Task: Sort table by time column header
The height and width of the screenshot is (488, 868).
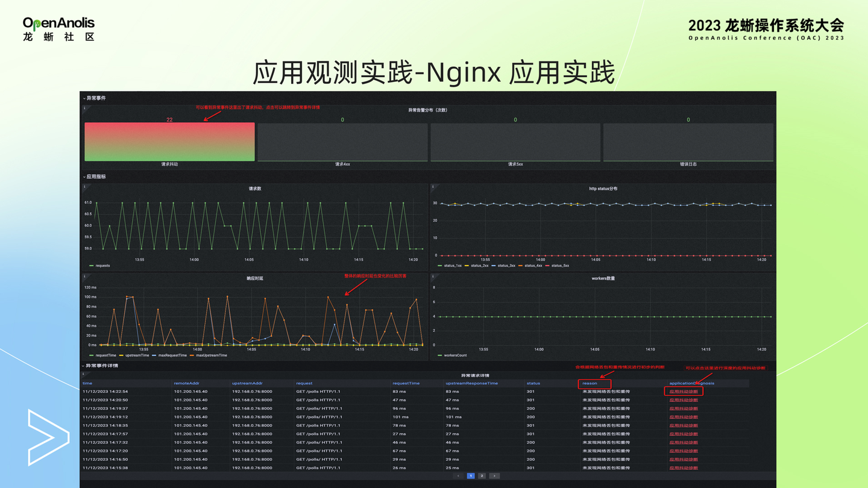Action: (x=87, y=383)
